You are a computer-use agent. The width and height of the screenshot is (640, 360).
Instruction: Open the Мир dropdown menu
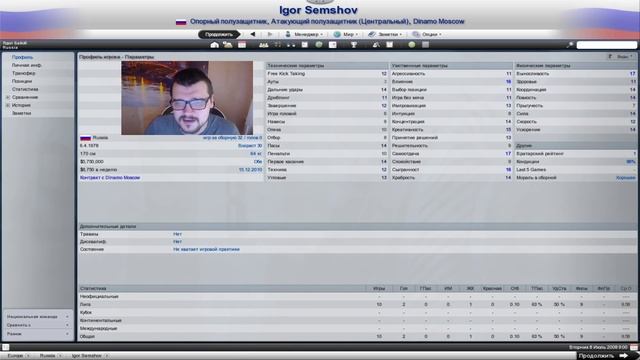[x=346, y=34]
